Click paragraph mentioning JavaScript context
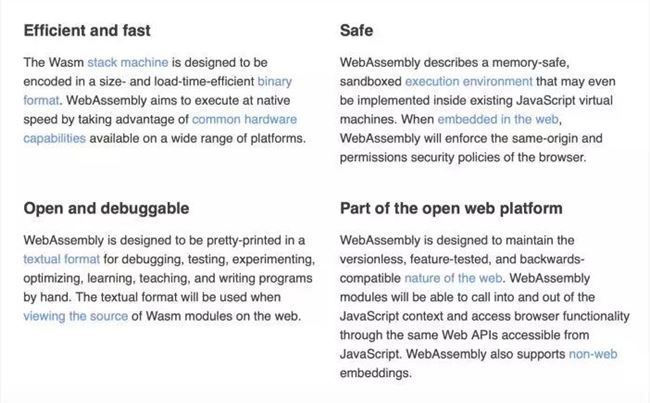Viewport: 650px width, 403px height. pos(485,306)
